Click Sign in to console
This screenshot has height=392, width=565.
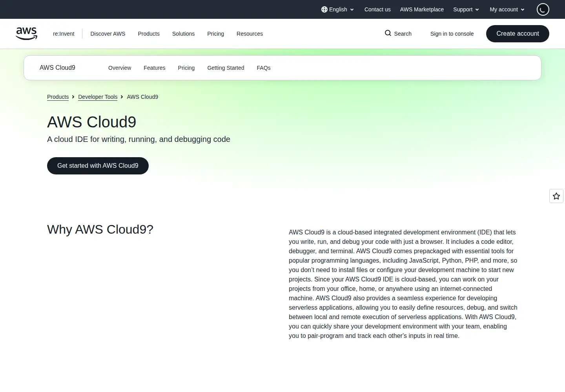tap(452, 34)
